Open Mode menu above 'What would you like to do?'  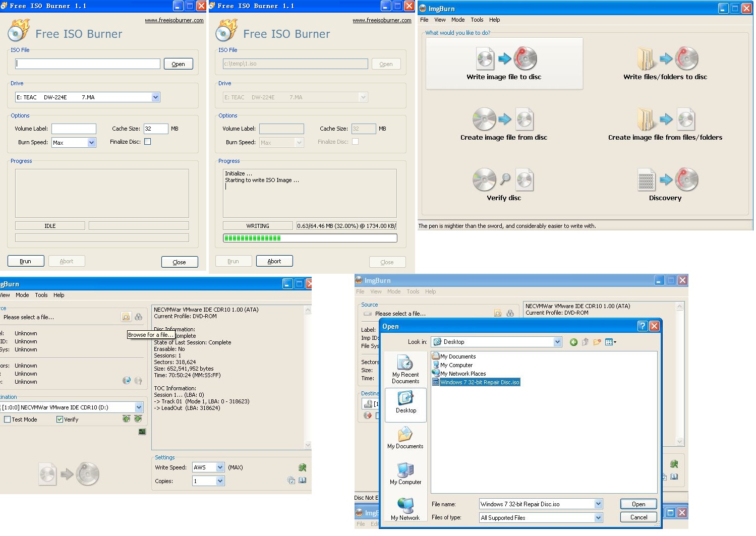pos(458,20)
